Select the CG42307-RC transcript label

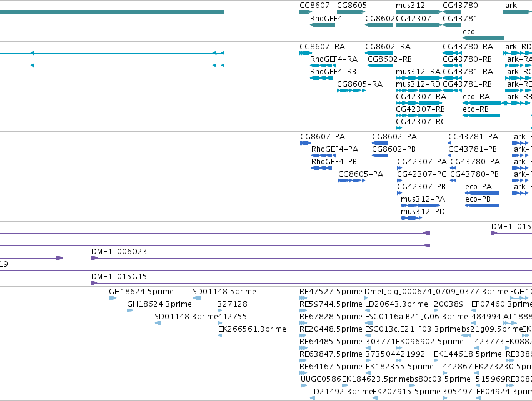tap(421, 122)
